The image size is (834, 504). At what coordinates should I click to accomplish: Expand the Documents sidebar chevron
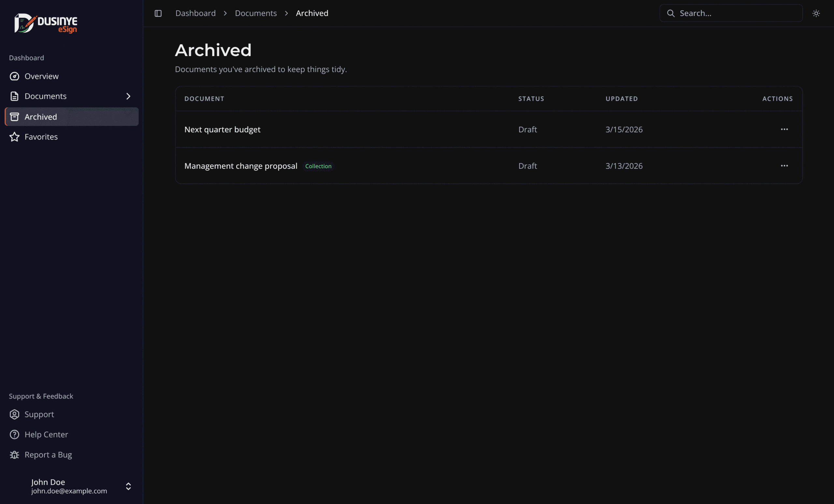[x=128, y=96]
